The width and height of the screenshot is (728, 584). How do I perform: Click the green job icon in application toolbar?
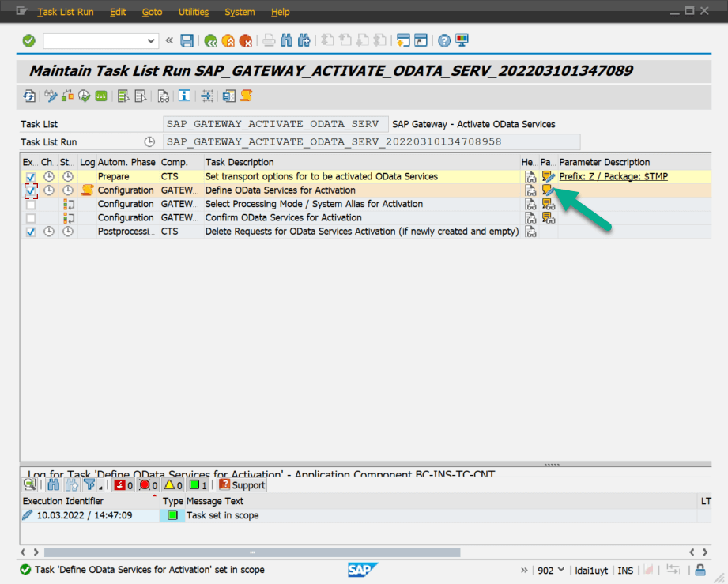(x=101, y=96)
